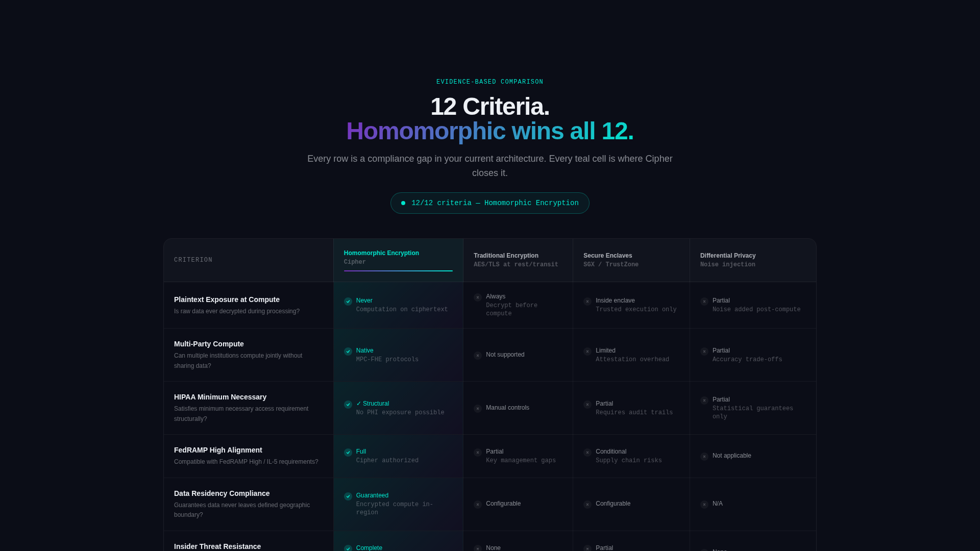980x551 pixels.
Task: Click 'Supply chain risks' text
Action: 629,461
